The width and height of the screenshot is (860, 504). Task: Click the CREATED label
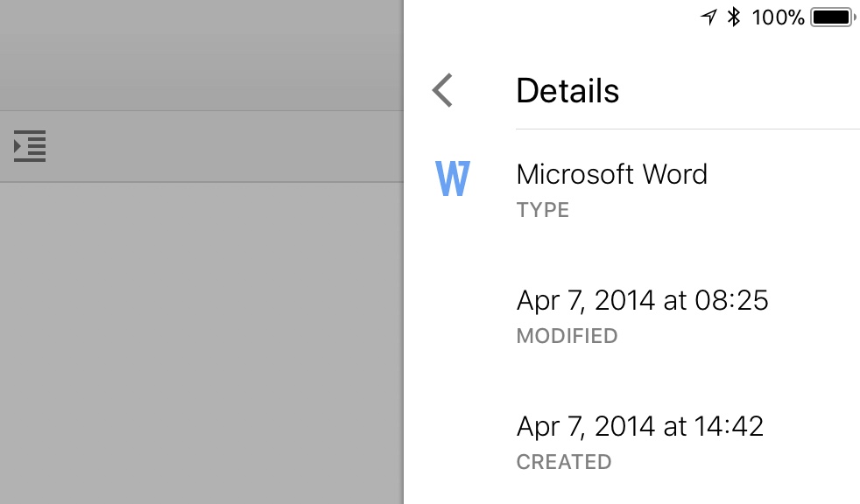coord(564,462)
